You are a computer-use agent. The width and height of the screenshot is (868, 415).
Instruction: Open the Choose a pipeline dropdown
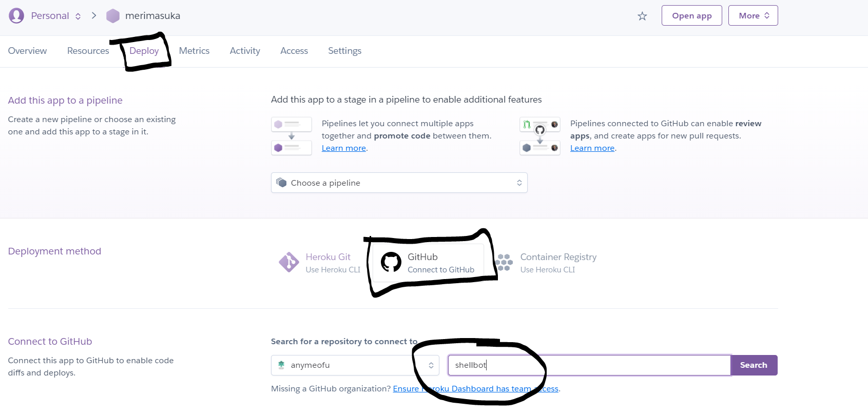[399, 183]
